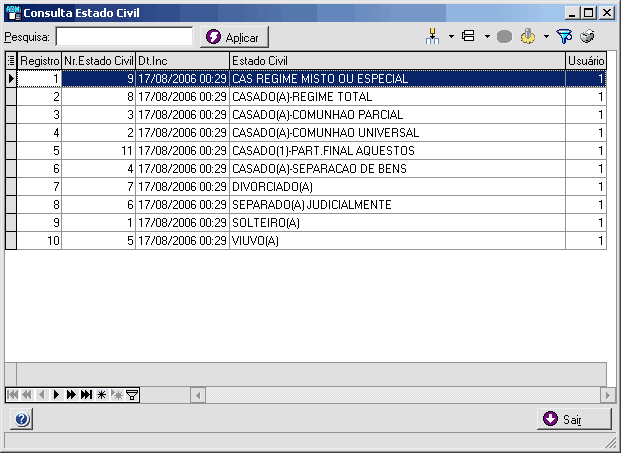621x453 pixels.
Task: Go to the first record in the navigator
Action: (x=13, y=395)
